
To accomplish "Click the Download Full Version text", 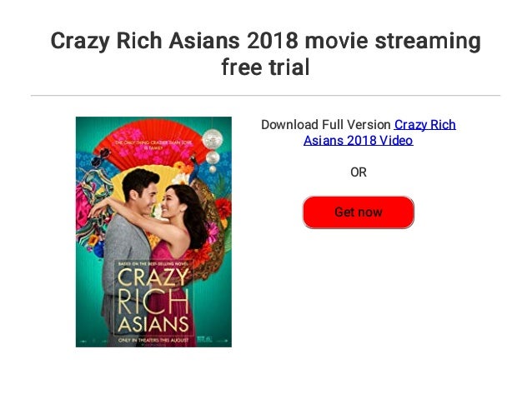I will 326,125.
